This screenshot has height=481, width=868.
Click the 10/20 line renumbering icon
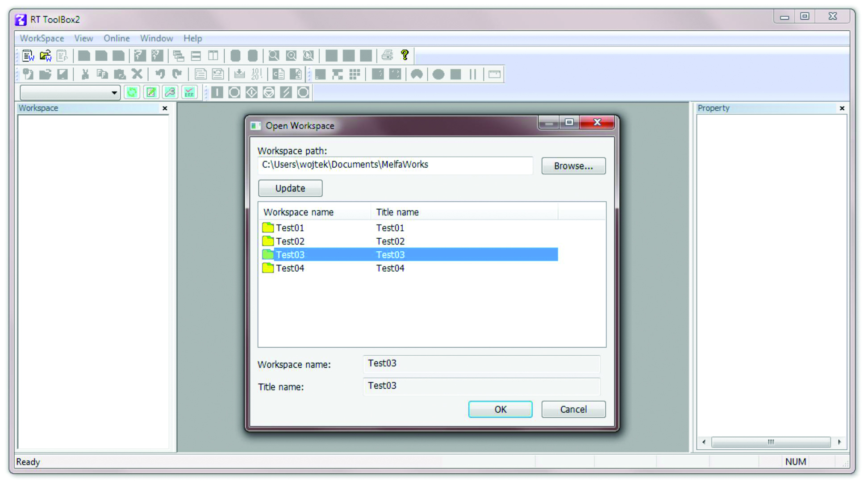[257, 74]
